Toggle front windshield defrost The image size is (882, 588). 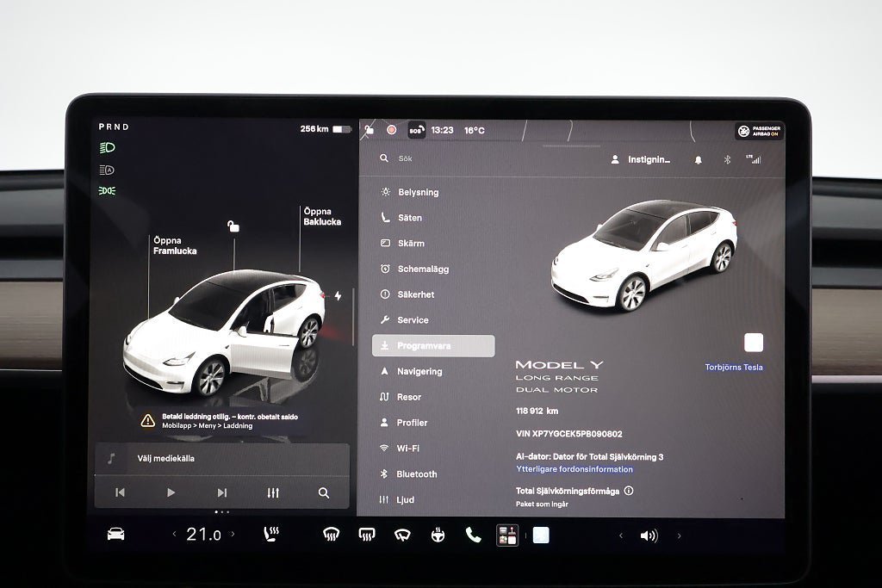[x=332, y=535]
